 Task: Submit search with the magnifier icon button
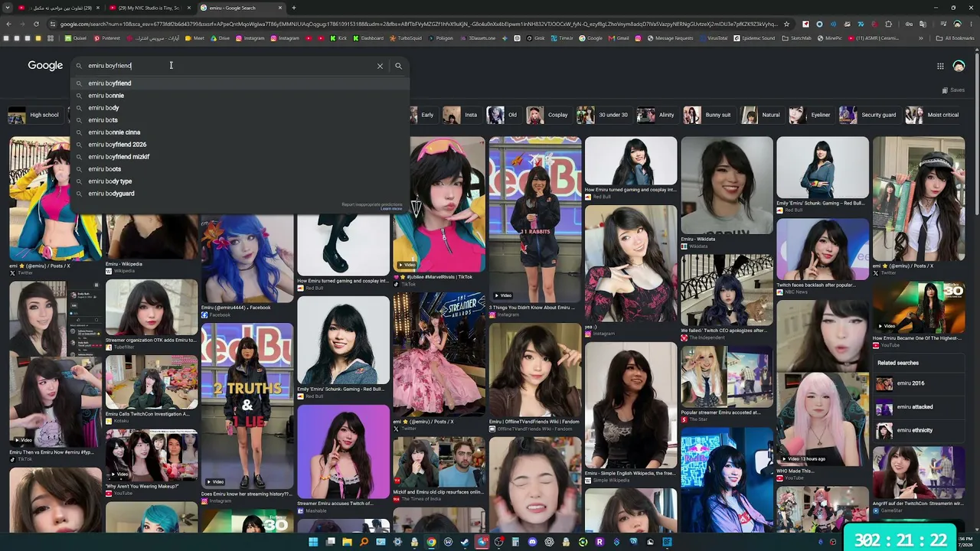398,66
